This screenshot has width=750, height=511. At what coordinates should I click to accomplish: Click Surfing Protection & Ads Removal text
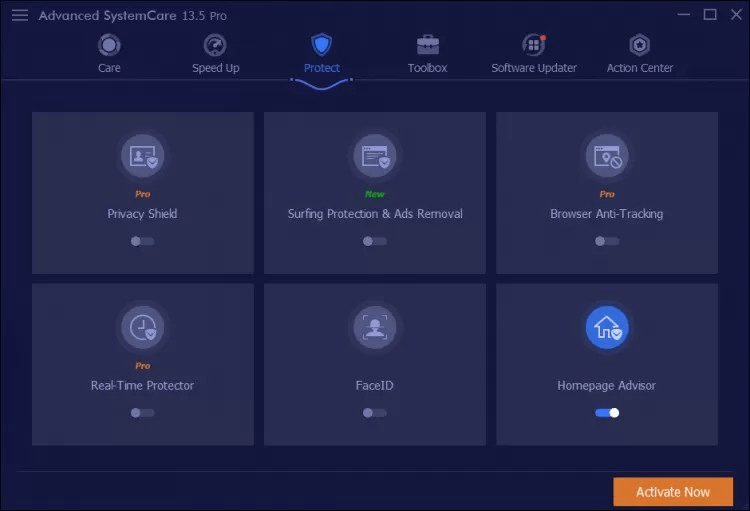pos(375,214)
